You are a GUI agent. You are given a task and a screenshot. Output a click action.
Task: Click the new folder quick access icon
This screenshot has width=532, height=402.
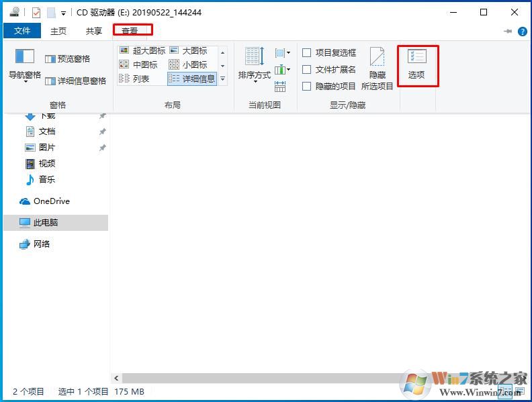(51, 13)
